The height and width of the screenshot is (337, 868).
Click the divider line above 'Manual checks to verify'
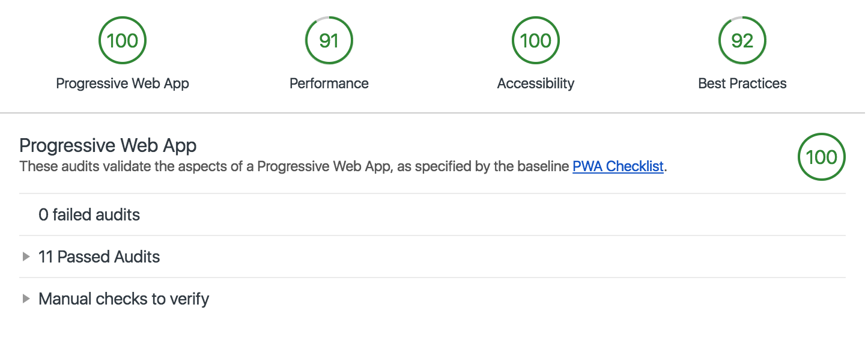432,278
